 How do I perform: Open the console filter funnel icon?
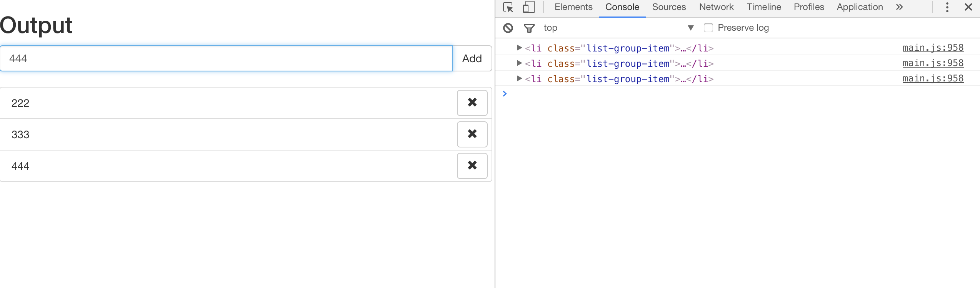coord(529,28)
